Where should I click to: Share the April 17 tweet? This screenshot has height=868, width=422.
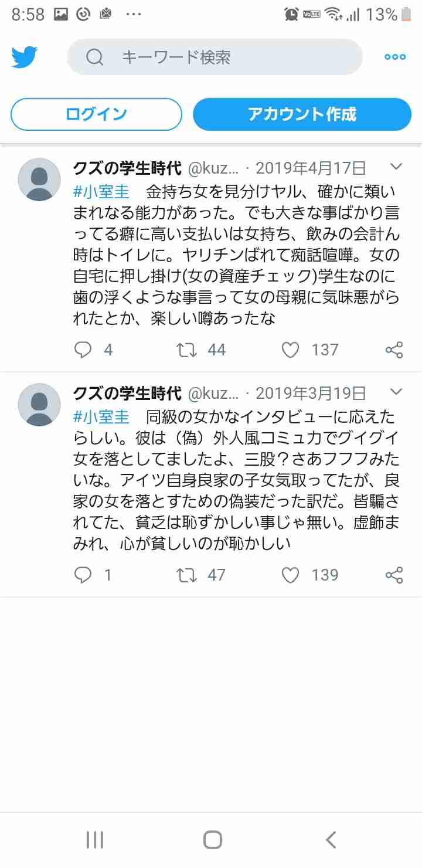pos(394,350)
